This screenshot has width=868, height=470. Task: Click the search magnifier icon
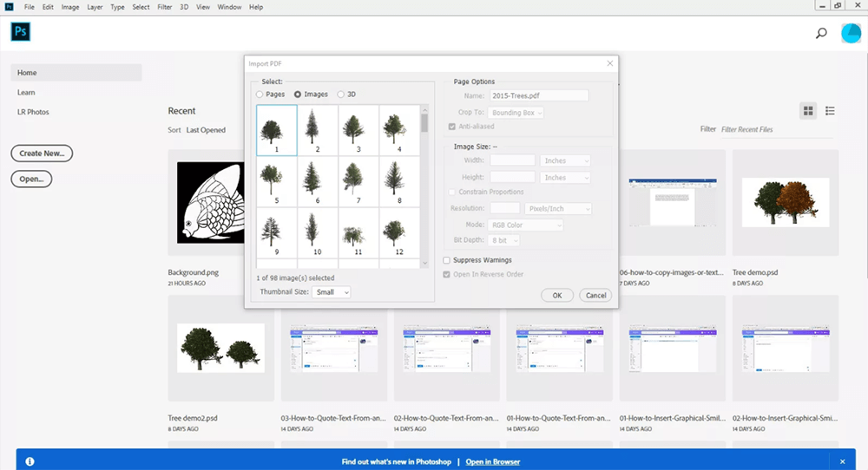pos(821,33)
